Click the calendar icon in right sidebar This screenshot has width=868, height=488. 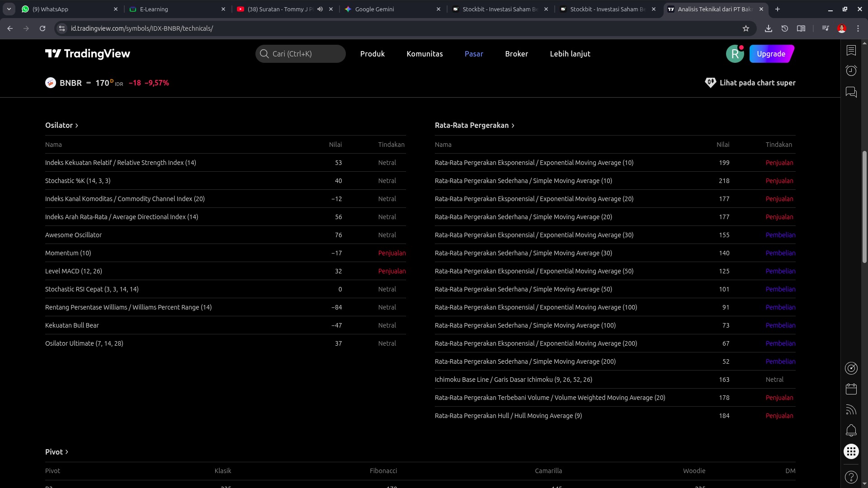point(851,389)
